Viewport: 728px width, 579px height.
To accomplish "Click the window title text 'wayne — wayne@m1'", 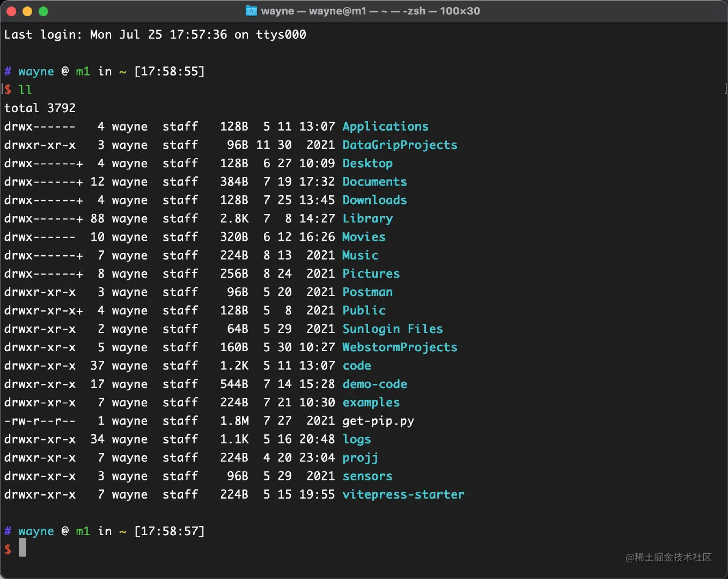I will click(314, 11).
